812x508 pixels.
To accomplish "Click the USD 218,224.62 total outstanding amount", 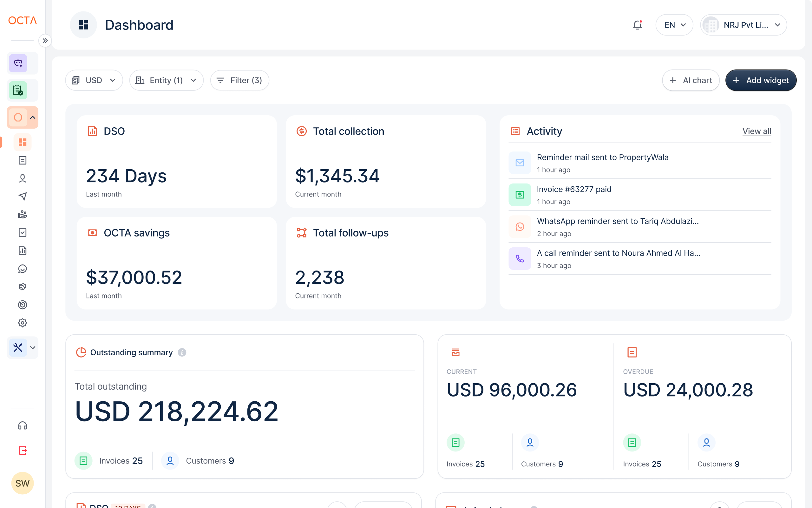I will tap(176, 411).
